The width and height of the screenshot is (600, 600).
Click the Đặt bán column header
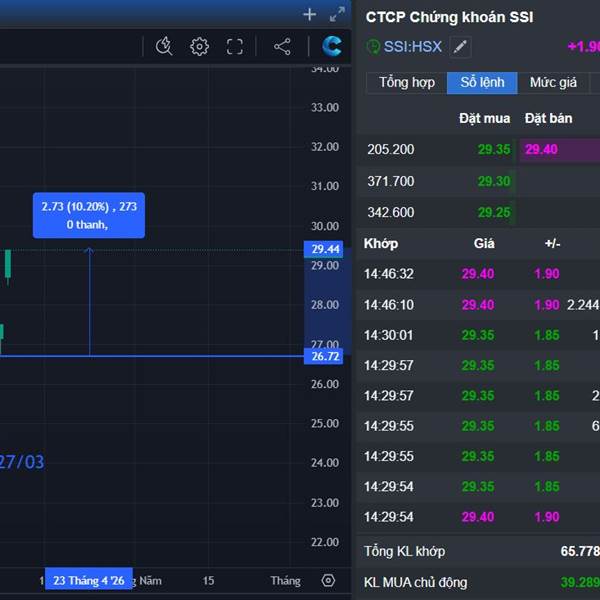[548, 118]
